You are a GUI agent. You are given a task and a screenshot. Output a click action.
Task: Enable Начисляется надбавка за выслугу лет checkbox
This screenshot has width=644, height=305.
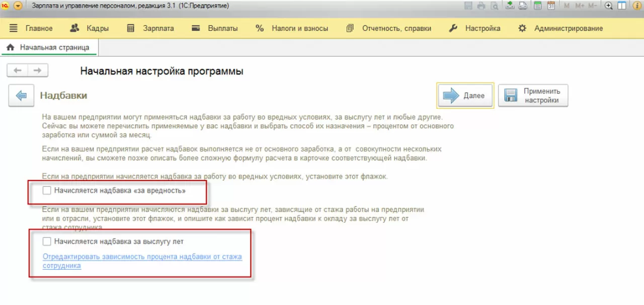[x=47, y=242]
